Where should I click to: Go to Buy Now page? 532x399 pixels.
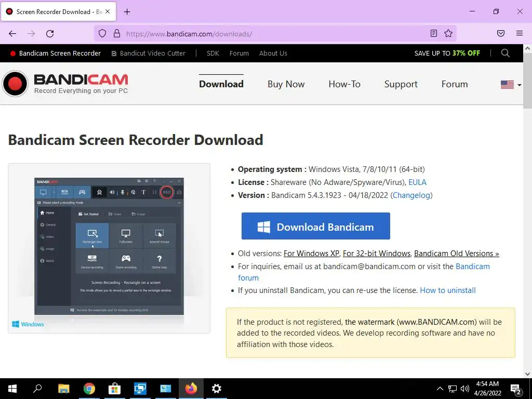coord(286,84)
